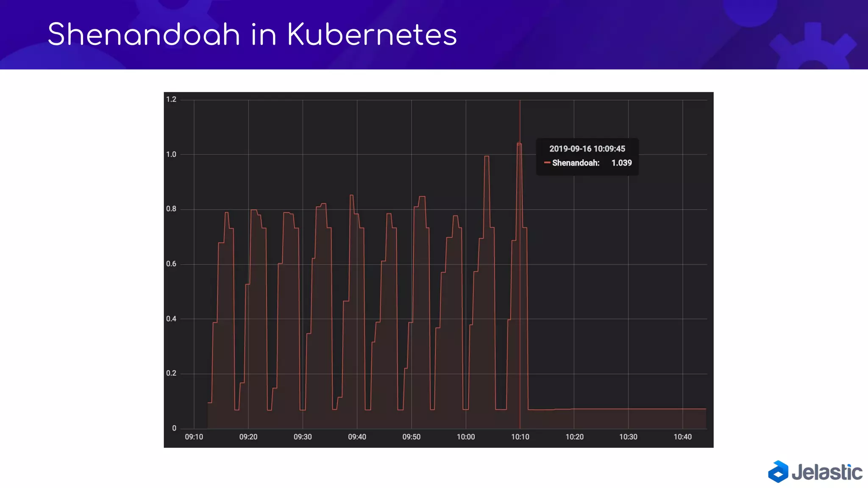The height and width of the screenshot is (488, 868).
Task: Click y-axis label 1.2
Action: 171,100
